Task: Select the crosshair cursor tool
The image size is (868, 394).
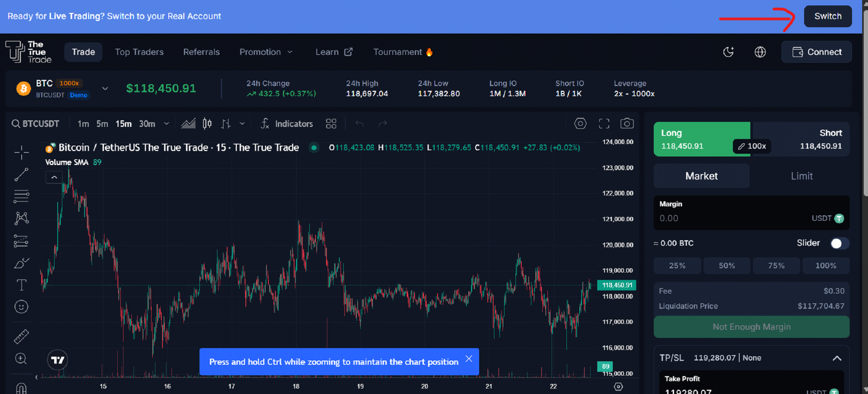Action: [21, 152]
